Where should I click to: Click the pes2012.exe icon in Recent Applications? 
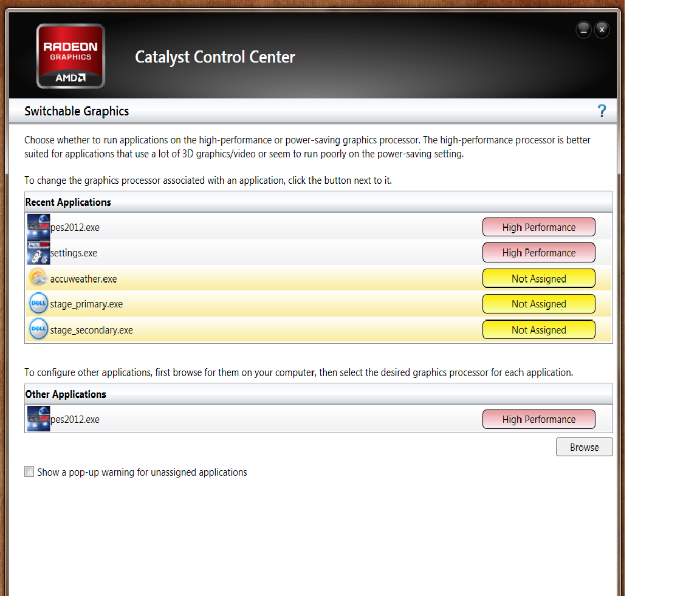pos(38,227)
